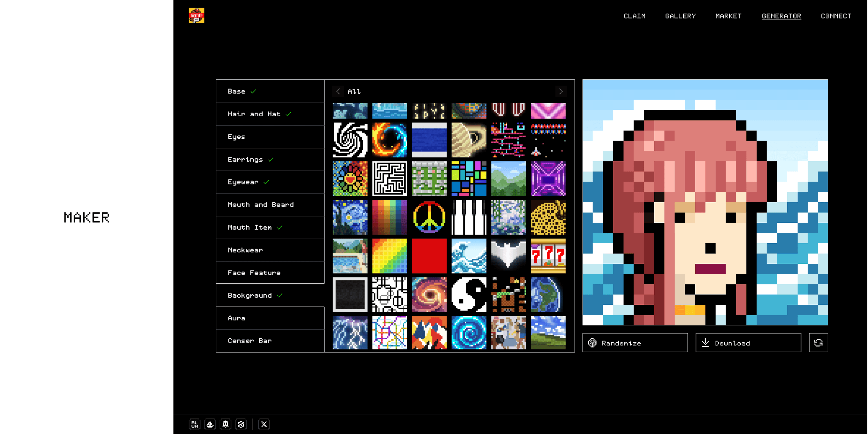Image resolution: width=868 pixels, height=434 pixels.
Task: Select the peace sign background thumbnail
Action: point(429,217)
